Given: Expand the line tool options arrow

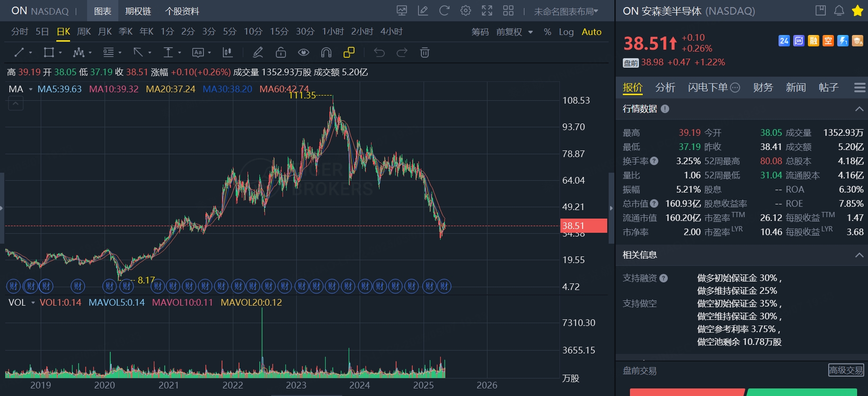Looking at the screenshot, I should [x=30, y=53].
